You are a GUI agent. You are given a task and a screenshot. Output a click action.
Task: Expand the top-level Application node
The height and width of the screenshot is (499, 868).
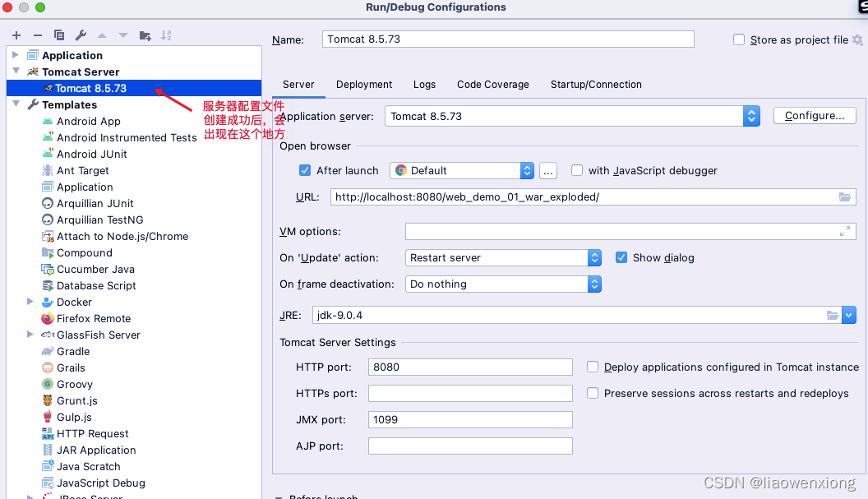click(16, 55)
